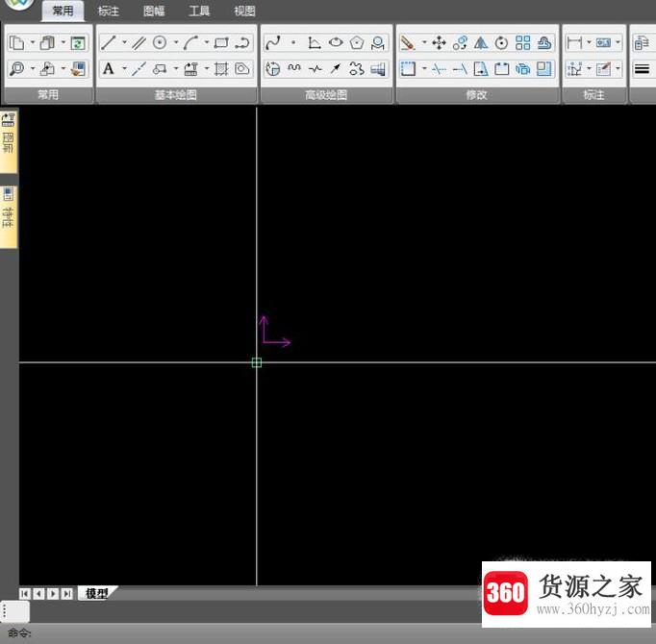The height and width of the screenshot is (644, 656).
Task: Switch to the 常用 ribbon tab
Action: pos(63,11)
